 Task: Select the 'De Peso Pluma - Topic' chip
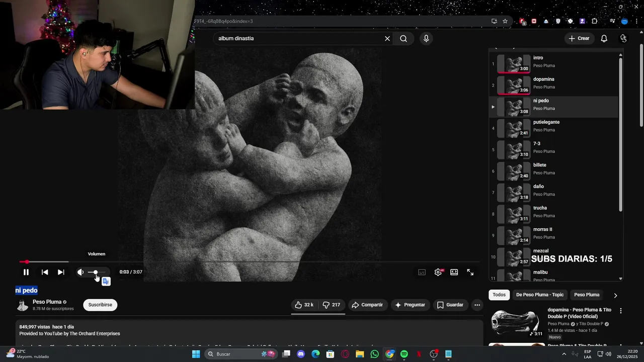540,295
